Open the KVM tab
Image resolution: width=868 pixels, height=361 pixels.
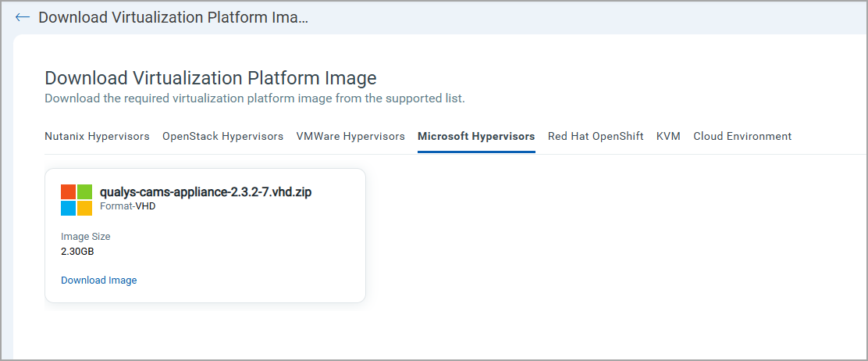pyautogui.click(x=668, y=136)
